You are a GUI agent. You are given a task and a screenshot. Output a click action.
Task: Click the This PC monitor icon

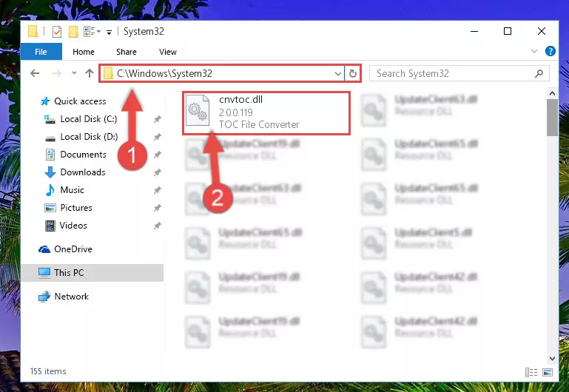click(44, 273)
